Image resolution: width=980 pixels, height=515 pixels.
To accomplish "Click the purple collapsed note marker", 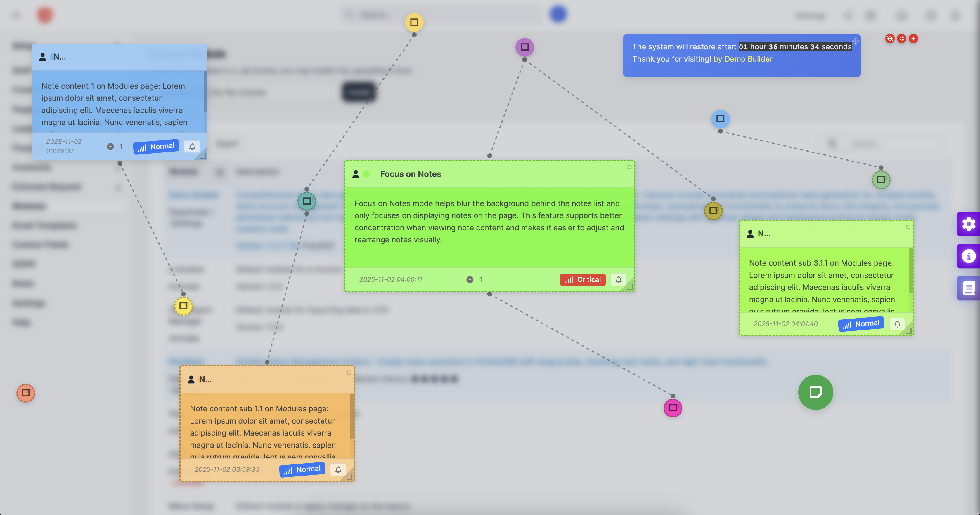I will pyautogui.click(x=524, y=47).
